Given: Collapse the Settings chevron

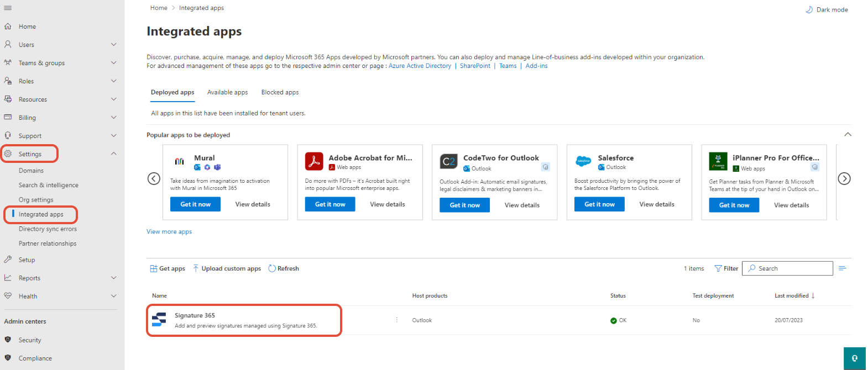Looking at the screenshot, I should tap(113, 154).
